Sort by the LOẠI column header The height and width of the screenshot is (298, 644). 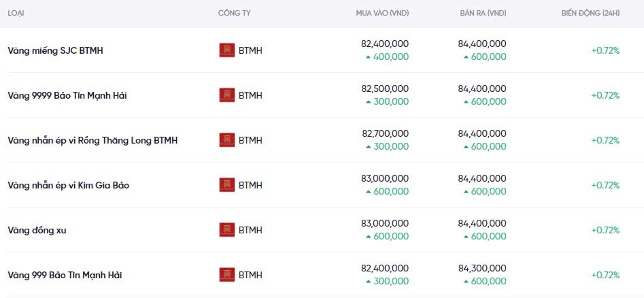pyautogui.click(x=16, y=13)
